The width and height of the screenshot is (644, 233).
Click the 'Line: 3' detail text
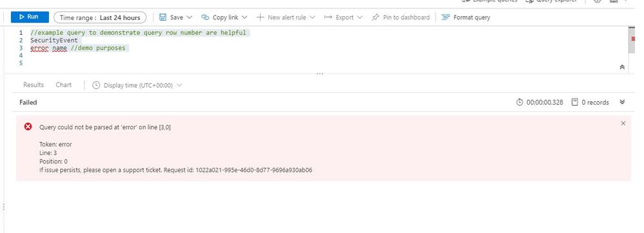(x=48, y=153)
